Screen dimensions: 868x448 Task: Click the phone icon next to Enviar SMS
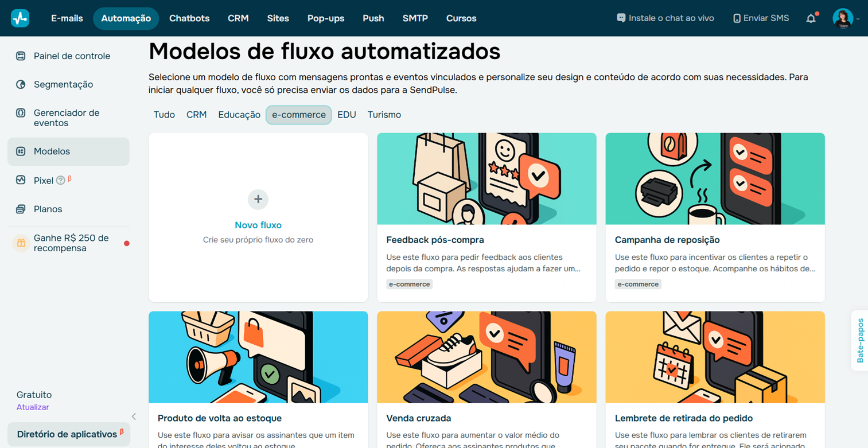tap(737, 18)
